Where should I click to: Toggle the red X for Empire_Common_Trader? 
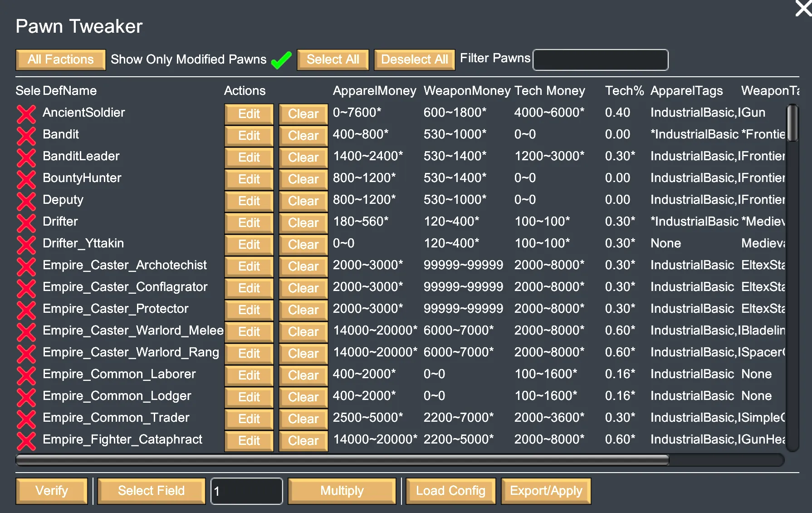tap(26, 419)
